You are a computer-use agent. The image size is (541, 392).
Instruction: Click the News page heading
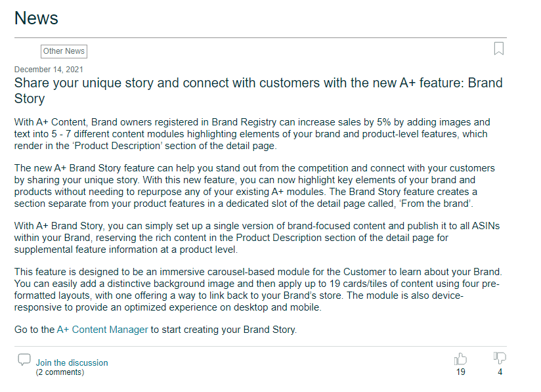click(36, 18)
